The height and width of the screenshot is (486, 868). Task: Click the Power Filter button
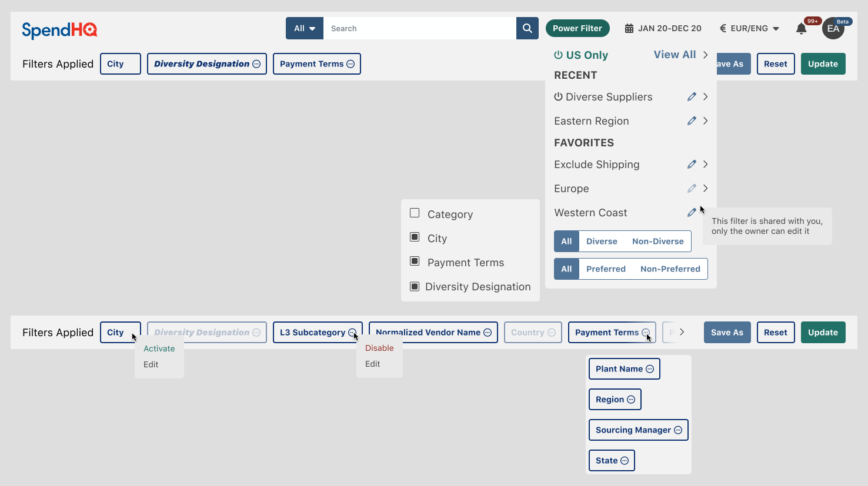(x=577, y=28)
